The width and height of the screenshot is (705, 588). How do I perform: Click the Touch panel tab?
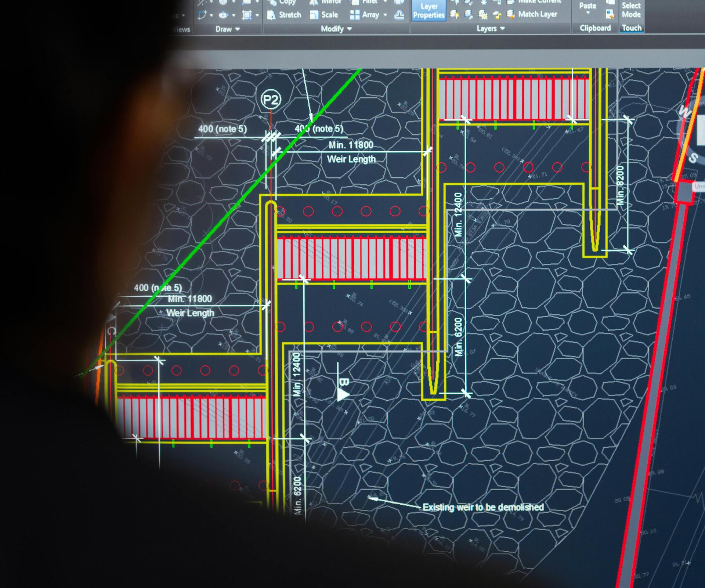point(631,28)
